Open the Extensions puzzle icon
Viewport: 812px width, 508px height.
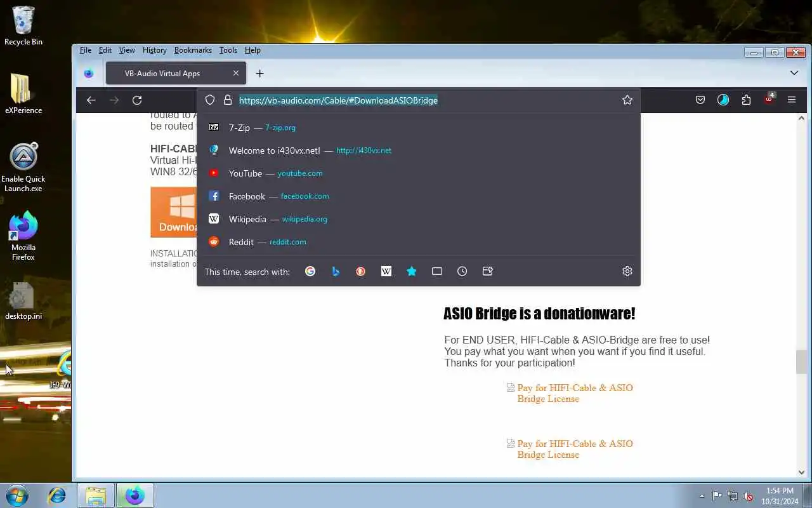[x=746, y=100]
